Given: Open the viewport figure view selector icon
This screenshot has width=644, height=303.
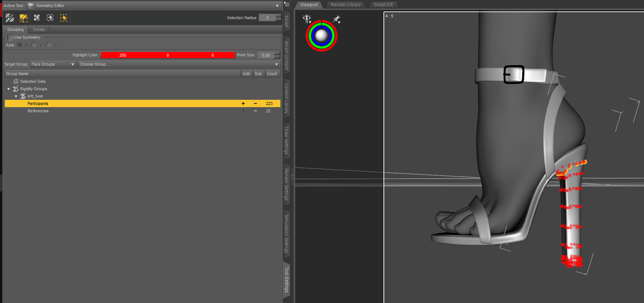Looking at the screenshot, I should (x=306, y=20).
